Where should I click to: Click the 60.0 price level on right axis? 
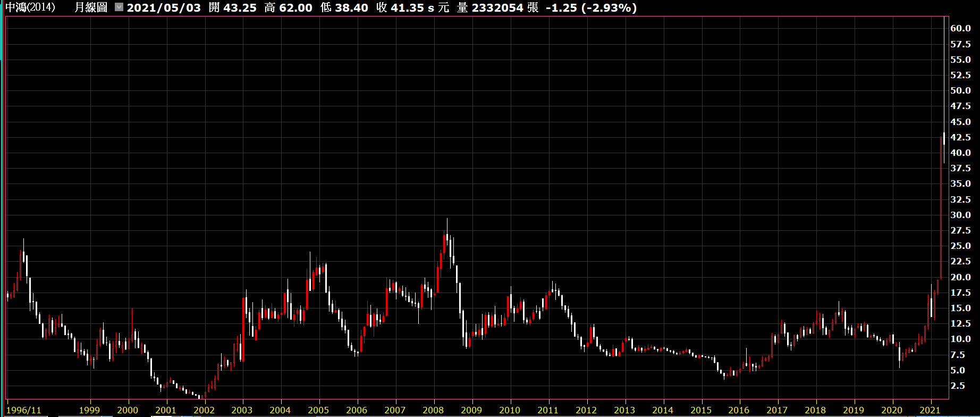[960, 28]
